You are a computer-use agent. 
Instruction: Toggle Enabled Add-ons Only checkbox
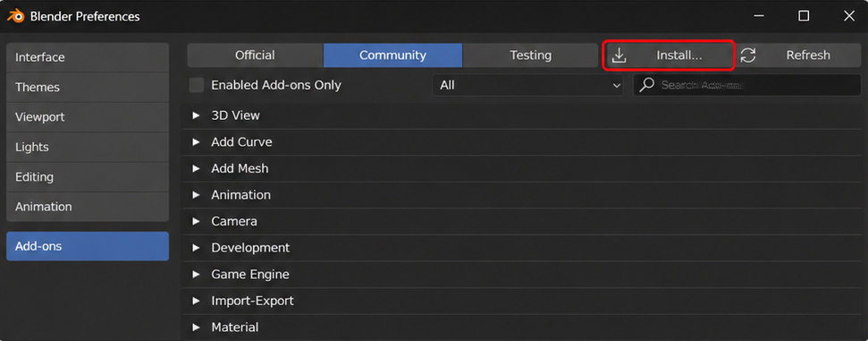(x=197, y=85)
